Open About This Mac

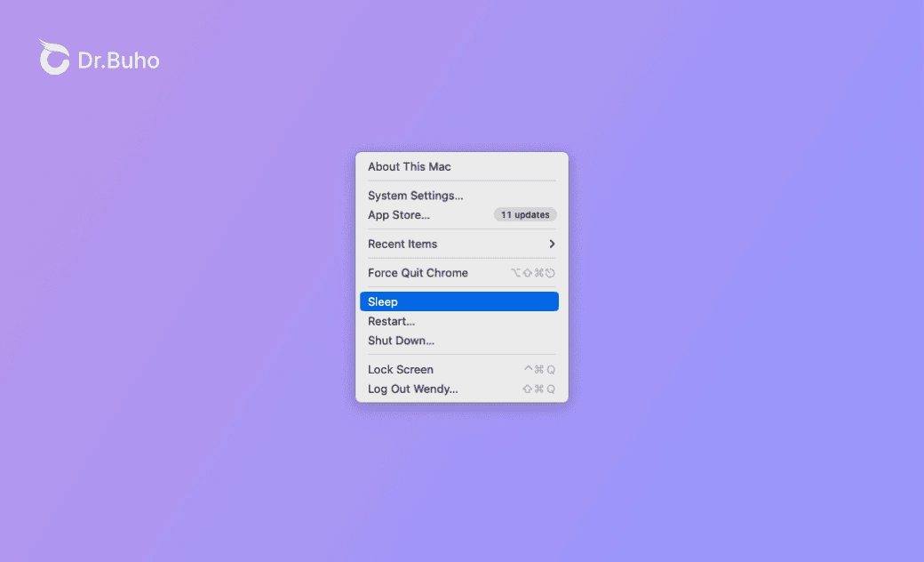[x=410, y=167]
